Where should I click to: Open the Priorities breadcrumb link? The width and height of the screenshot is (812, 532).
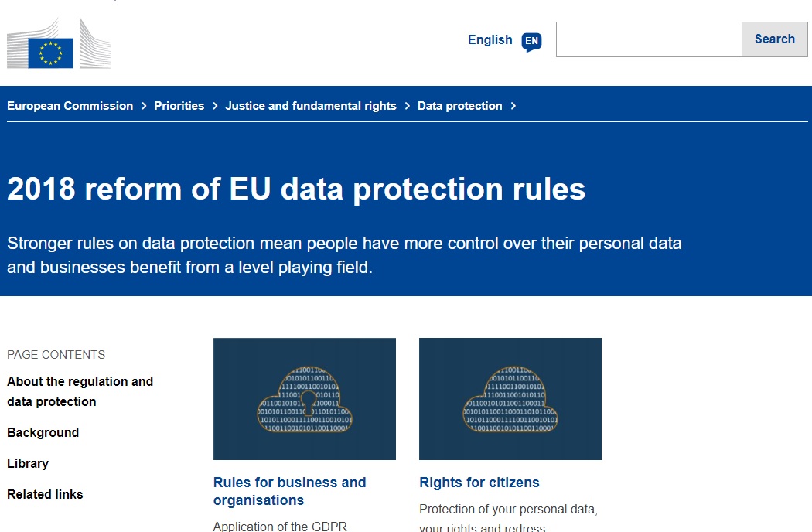(x=179, y=106)
